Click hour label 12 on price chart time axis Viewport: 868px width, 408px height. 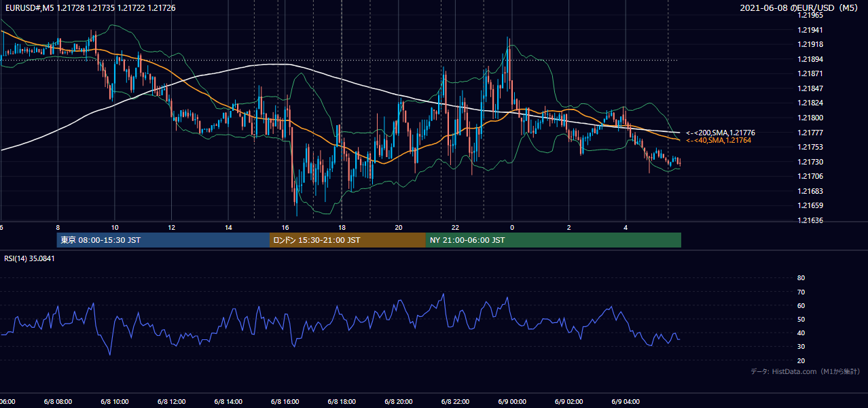click(x=172, y=227)
